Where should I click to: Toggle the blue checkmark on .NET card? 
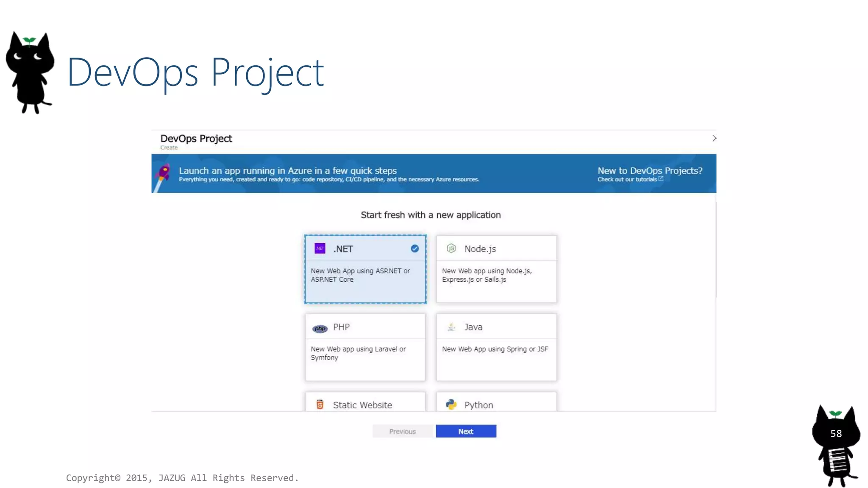click(x=415, y=249)
